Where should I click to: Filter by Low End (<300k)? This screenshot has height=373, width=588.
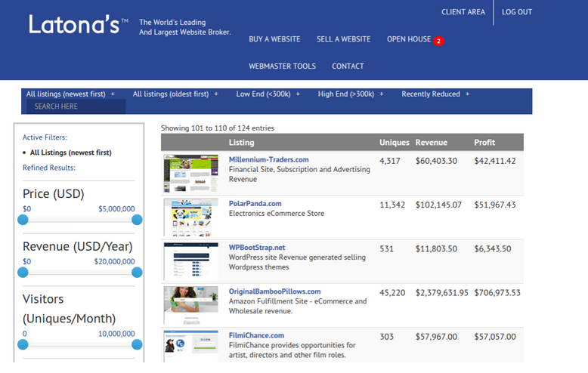pyautogui.click(x=263, y=94)
